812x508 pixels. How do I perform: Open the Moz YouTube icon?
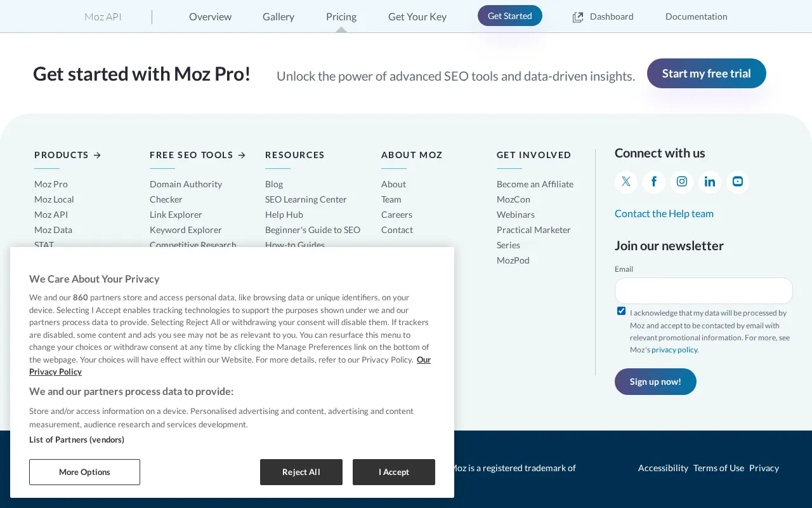click(x=738, y=182)
